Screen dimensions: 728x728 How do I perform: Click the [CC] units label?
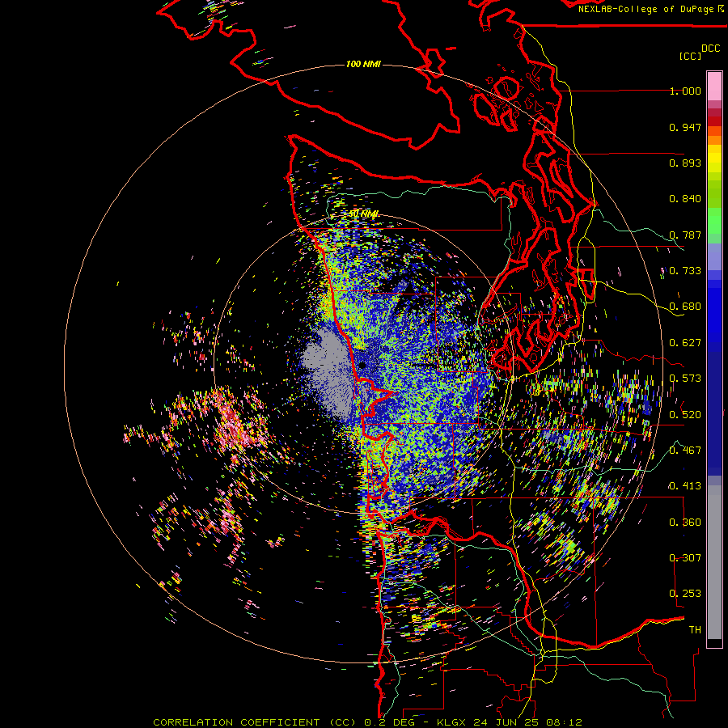pyautogui.click(x=690, y=56)
